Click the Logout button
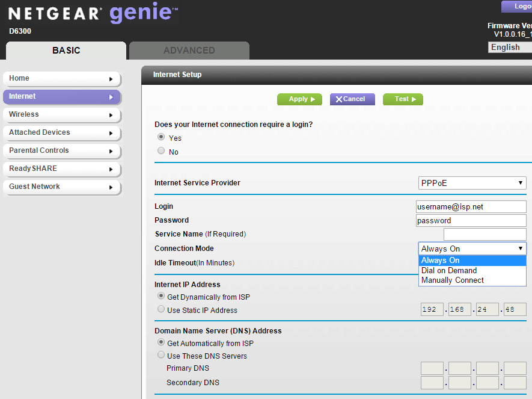The image size is (532, 399). [x=517, y=7]
